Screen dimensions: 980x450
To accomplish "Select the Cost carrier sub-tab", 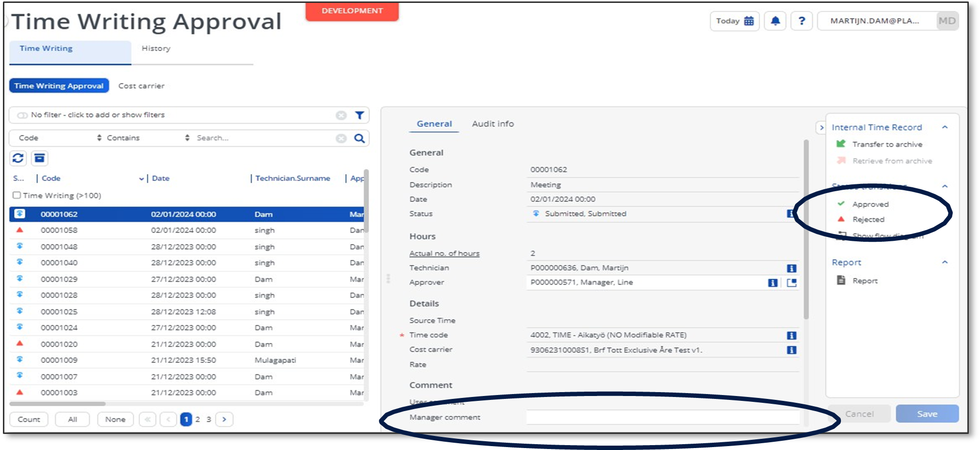I will [142, 86].
